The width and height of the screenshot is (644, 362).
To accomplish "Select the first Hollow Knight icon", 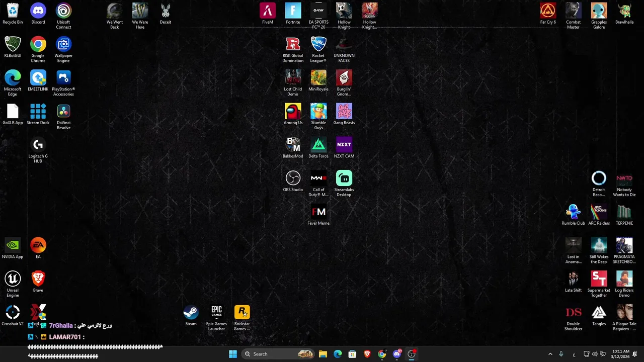I will (344, 16).
